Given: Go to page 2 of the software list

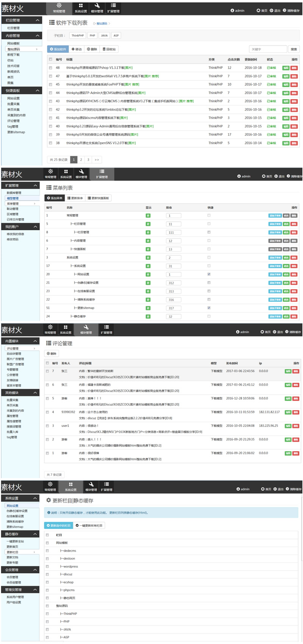Looking at the screenshot, I should point(81,160).
